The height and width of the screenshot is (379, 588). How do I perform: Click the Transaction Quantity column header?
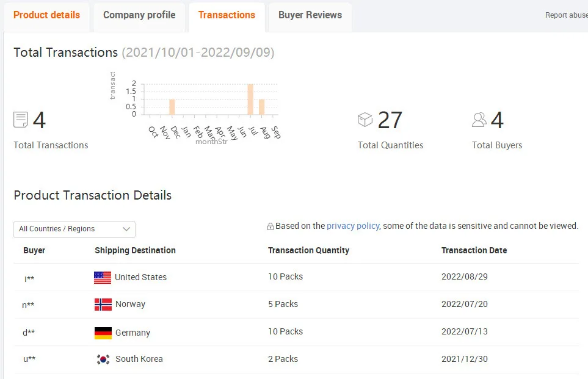308,250
